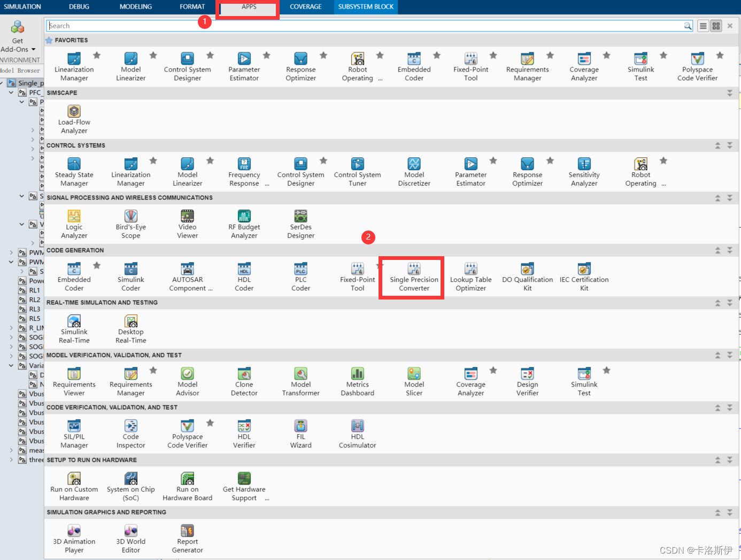741x560 pixels.
Task: Launch SerDes Designer app
Action: coord(300,225)
